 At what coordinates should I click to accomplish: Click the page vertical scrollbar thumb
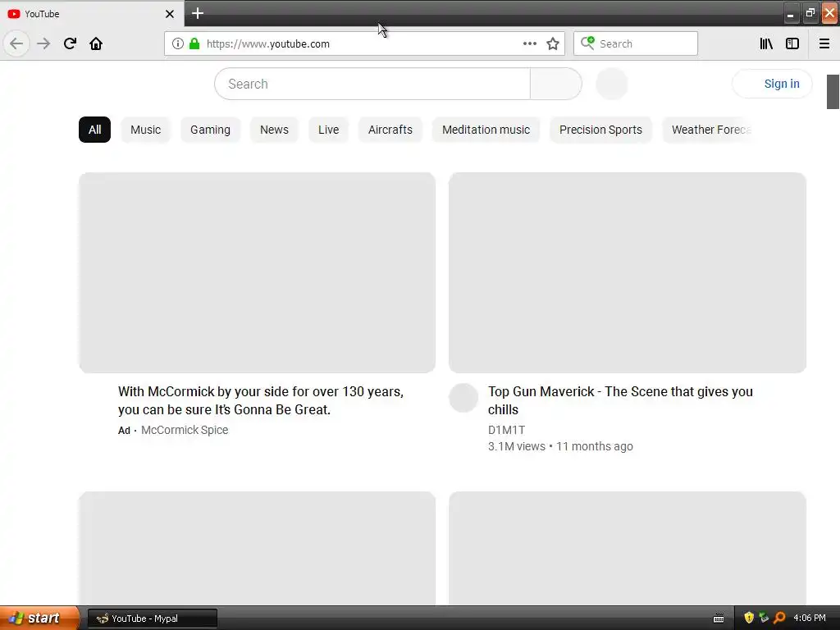click(x=833, y=92)
